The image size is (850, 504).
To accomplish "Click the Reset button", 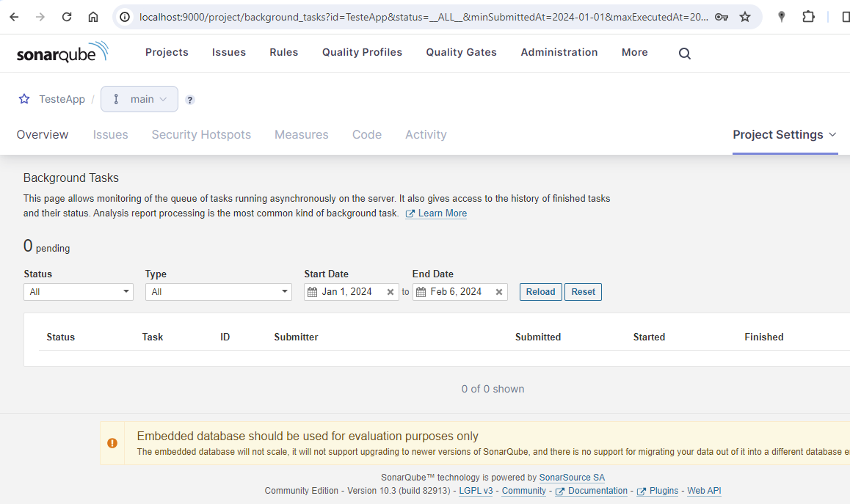I will 583,291.
